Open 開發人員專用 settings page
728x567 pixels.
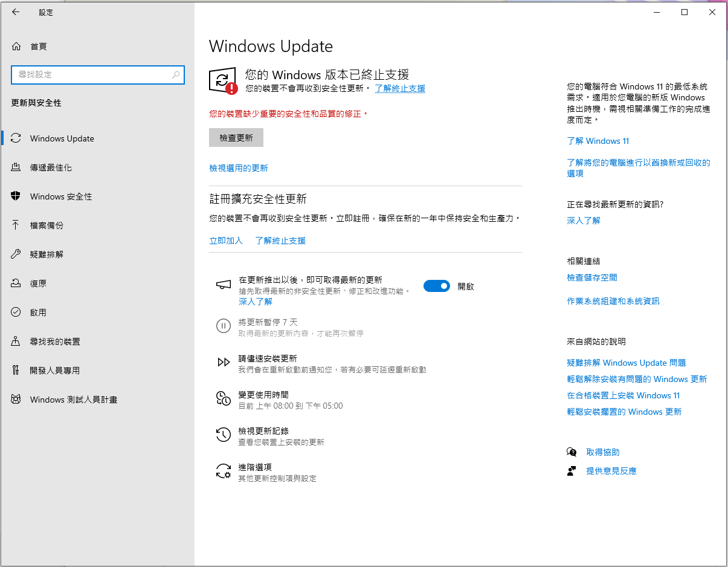pos(98,371)
